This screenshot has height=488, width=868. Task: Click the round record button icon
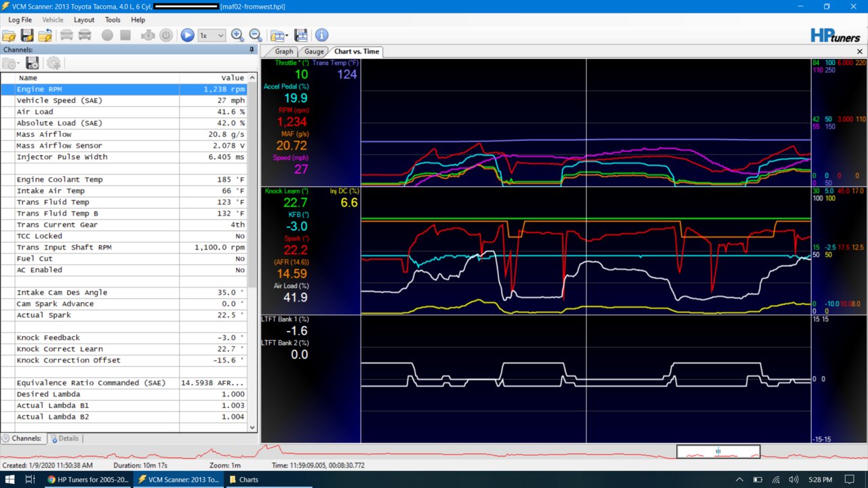tap(107, 35)
